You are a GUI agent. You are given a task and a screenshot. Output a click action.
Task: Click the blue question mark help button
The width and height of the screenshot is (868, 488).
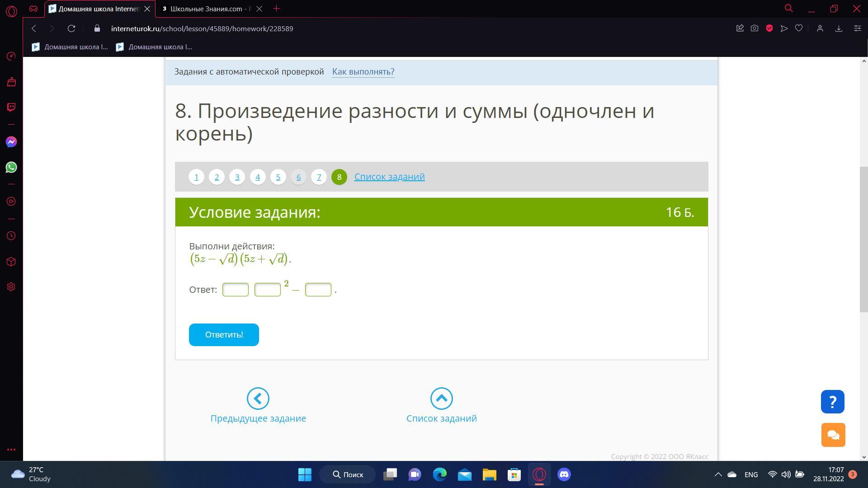(832, 402)
